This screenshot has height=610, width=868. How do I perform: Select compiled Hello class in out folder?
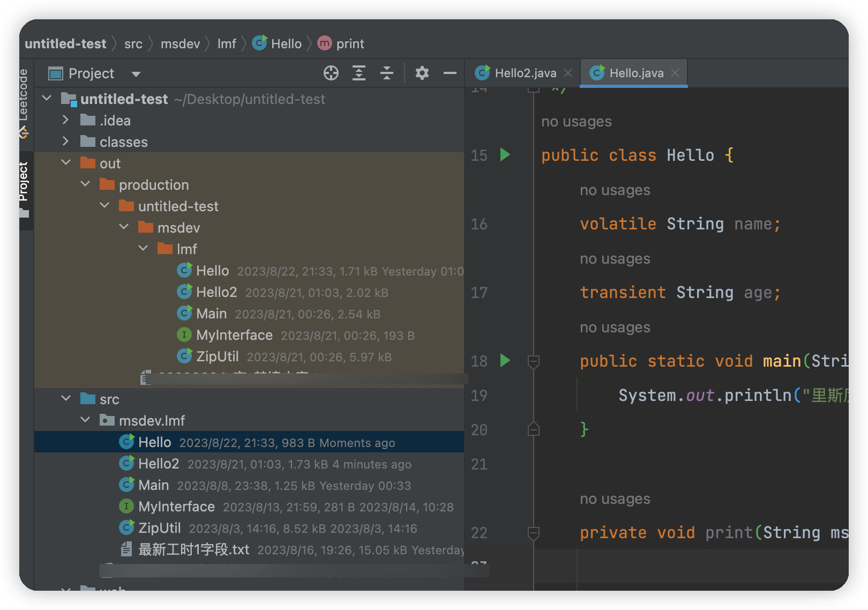coord(249,271)
